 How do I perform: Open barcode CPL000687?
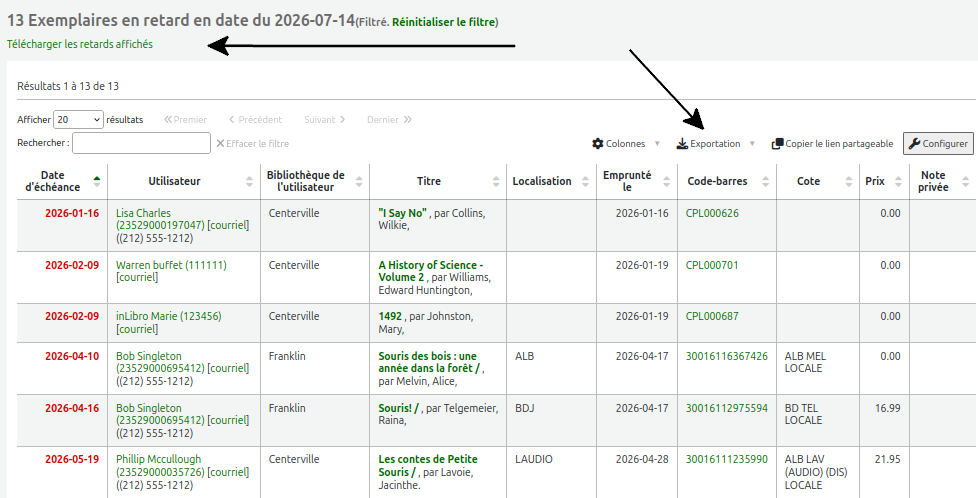(712, 316)
